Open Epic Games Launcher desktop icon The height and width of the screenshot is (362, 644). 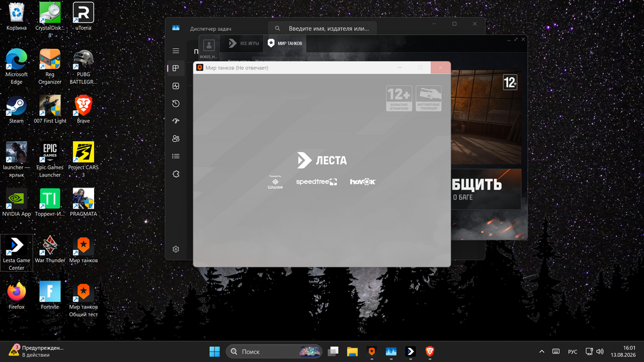[x=50, y=160]
